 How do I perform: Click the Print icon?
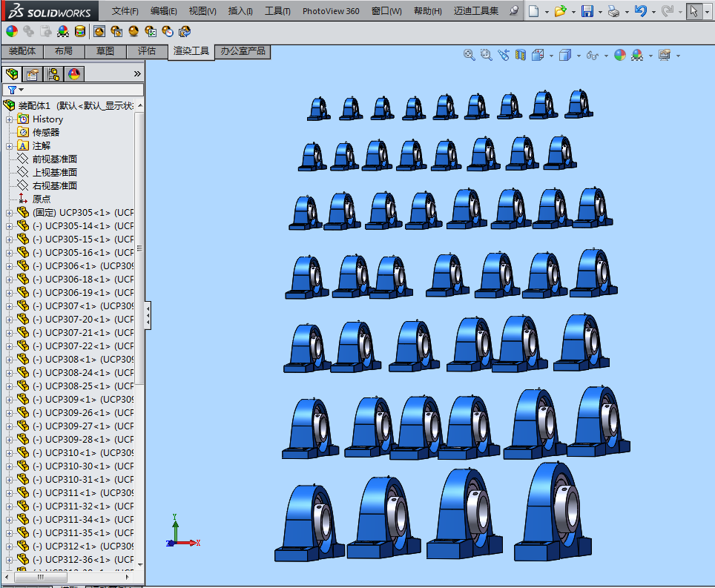point(614,11)
